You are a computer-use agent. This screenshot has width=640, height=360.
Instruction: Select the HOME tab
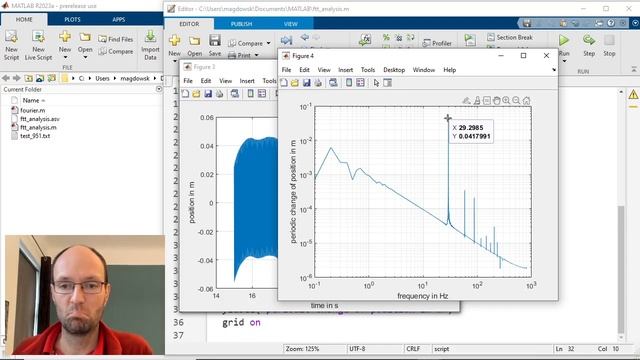click(24, 20)
